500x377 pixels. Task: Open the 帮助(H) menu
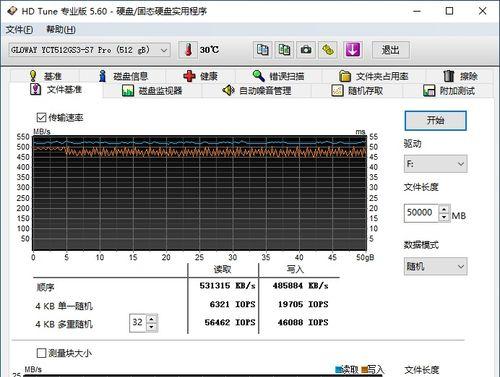pos(61,30)
